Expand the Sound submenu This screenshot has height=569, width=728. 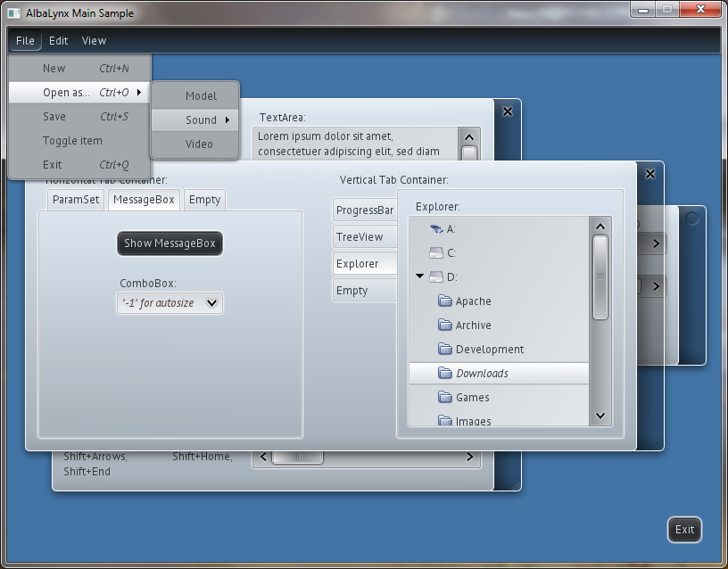pos(201,120)
